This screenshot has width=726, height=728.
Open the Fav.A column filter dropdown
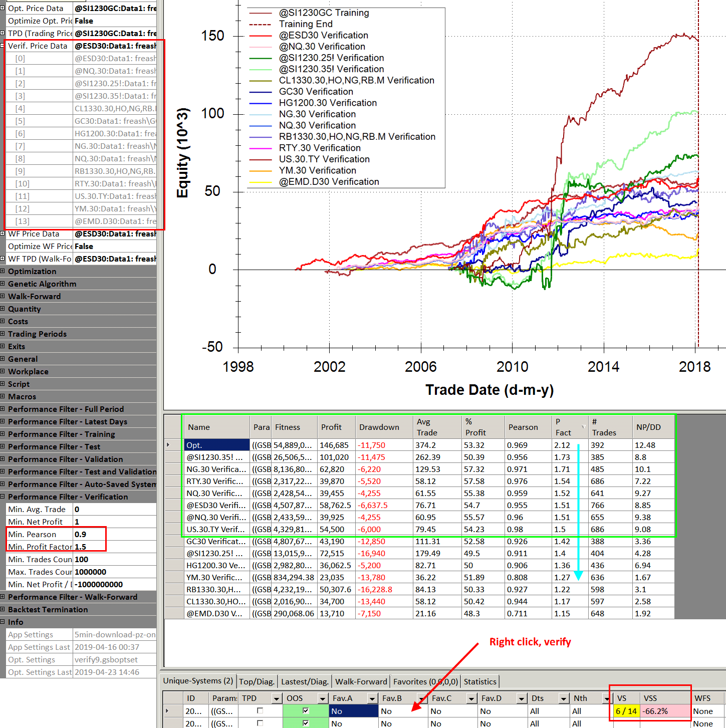pos(372,698)
